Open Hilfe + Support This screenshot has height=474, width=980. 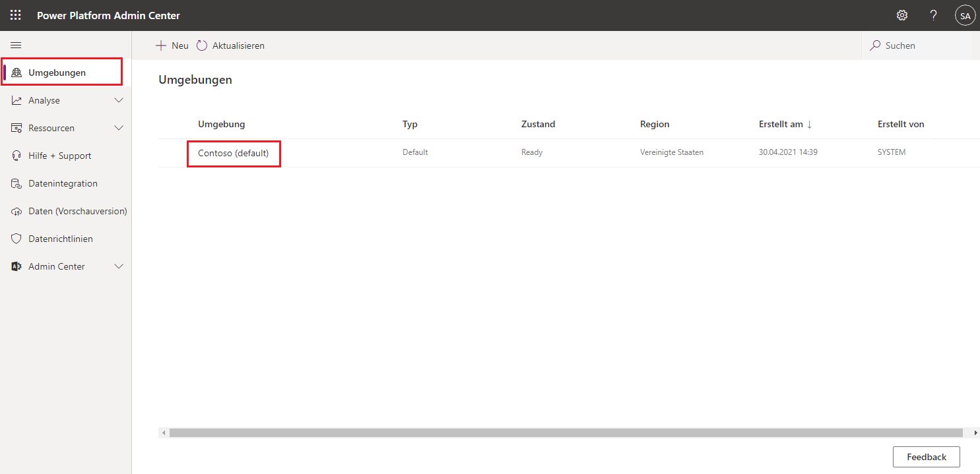66,156
